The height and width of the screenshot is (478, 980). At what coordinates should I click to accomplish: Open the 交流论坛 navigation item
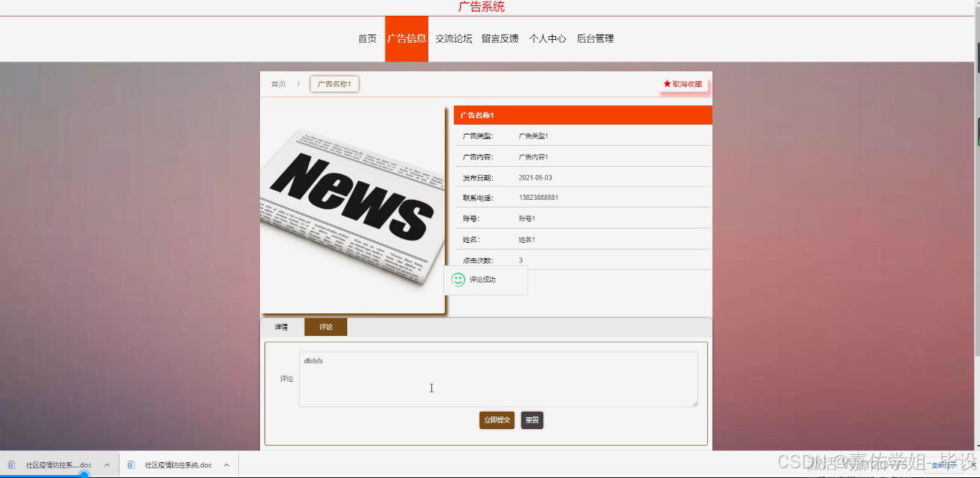click(x=453, y=38)
